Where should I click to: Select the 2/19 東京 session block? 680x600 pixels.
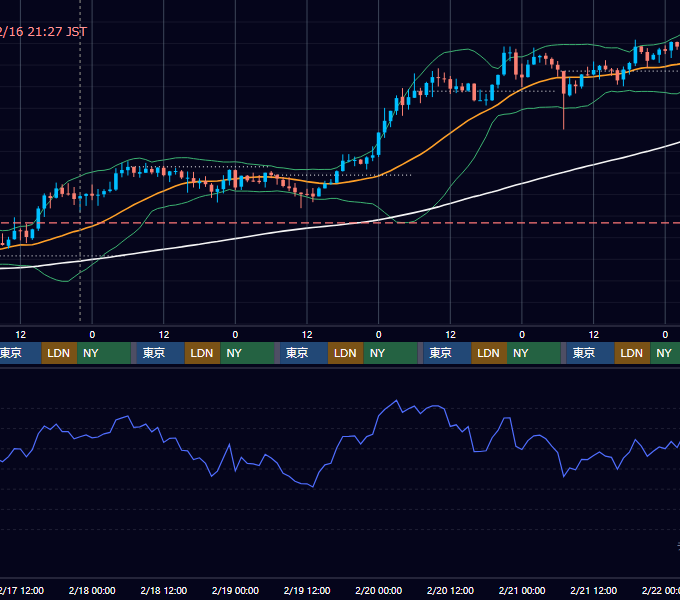coord(304,353)
